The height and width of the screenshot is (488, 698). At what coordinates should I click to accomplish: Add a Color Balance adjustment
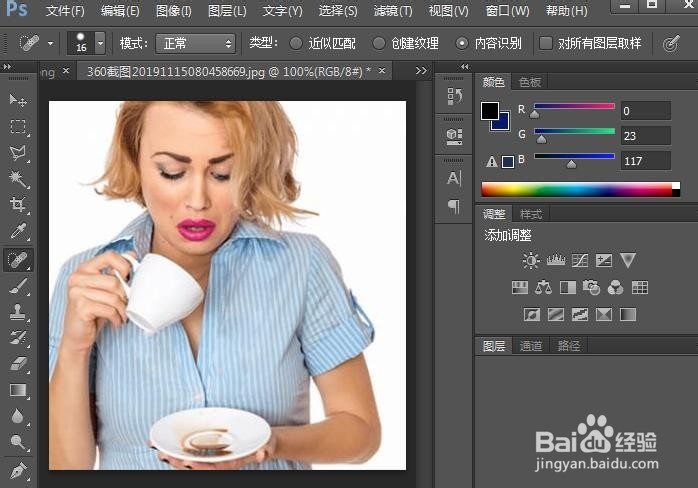[x=544, y=288]
